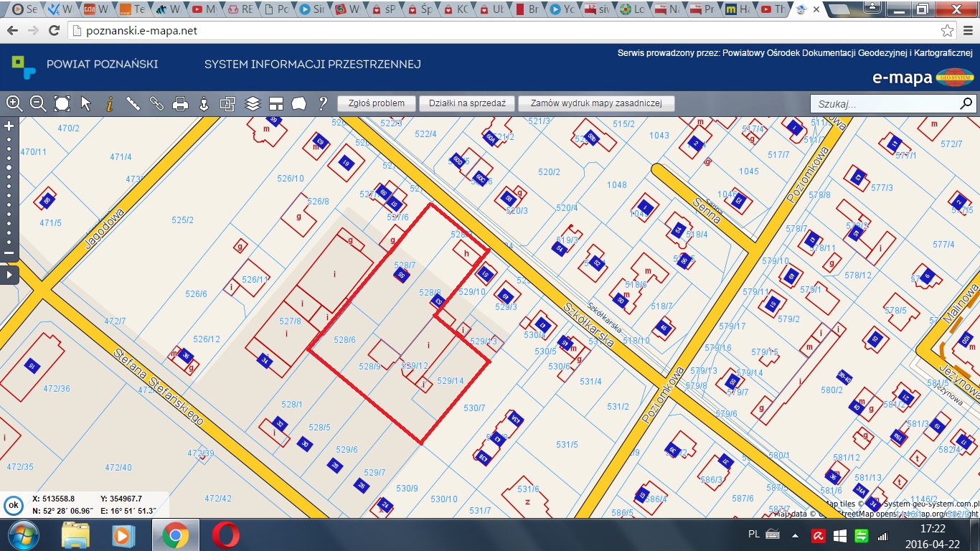This screenshot has height=551, width=980.
Task: Expand the side panel arrow below zoom bar
Action: [x=9, y=275]
